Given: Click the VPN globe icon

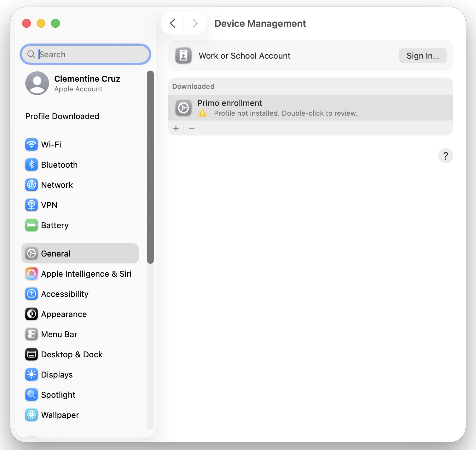Looking at the screenshot, I should click(x=31, y=205).
